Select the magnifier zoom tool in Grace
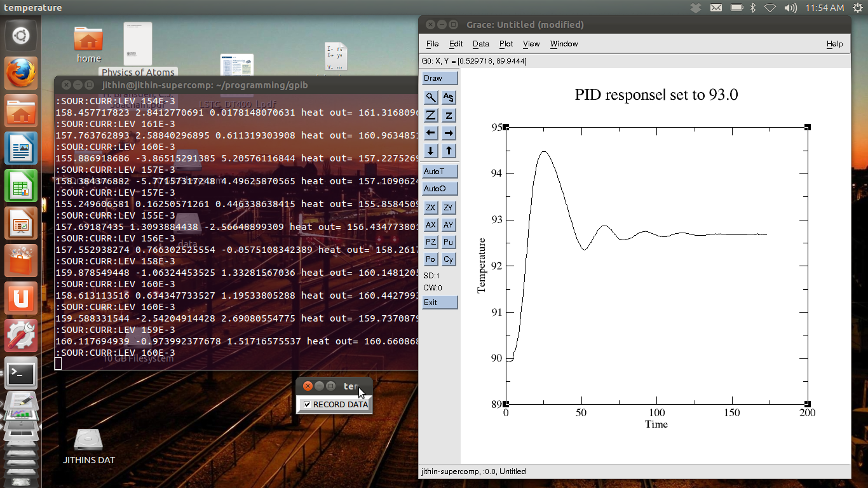The height and width of the screenshot is (488, 868). click(431, 97)
